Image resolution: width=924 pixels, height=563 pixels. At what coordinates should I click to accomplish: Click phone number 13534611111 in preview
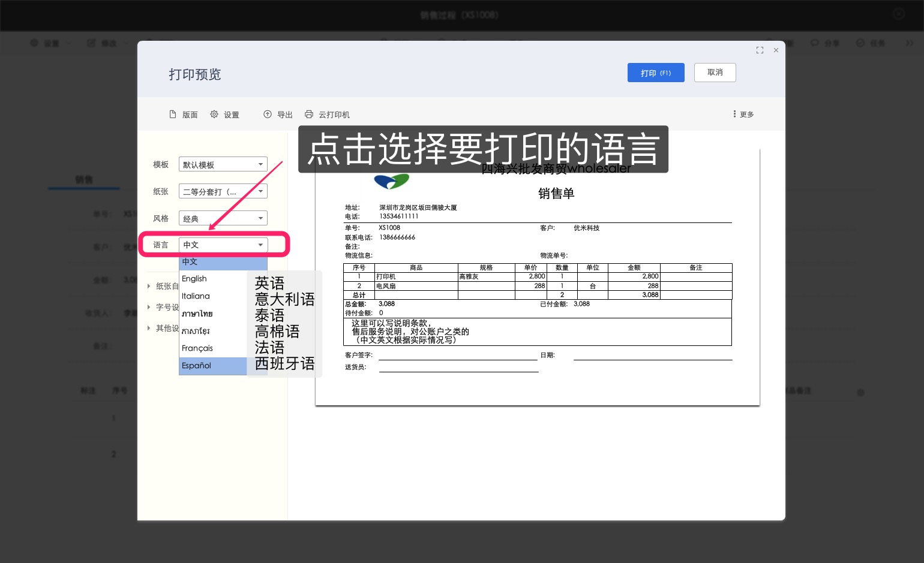[x=399, y=216]
